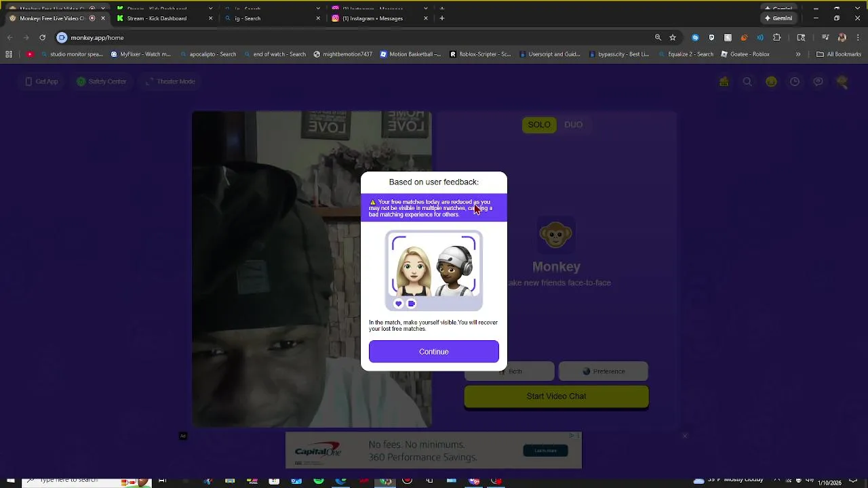Open the monkey profile avatar in header
This screenshot has width=868, height=488.
coord(842,82)
